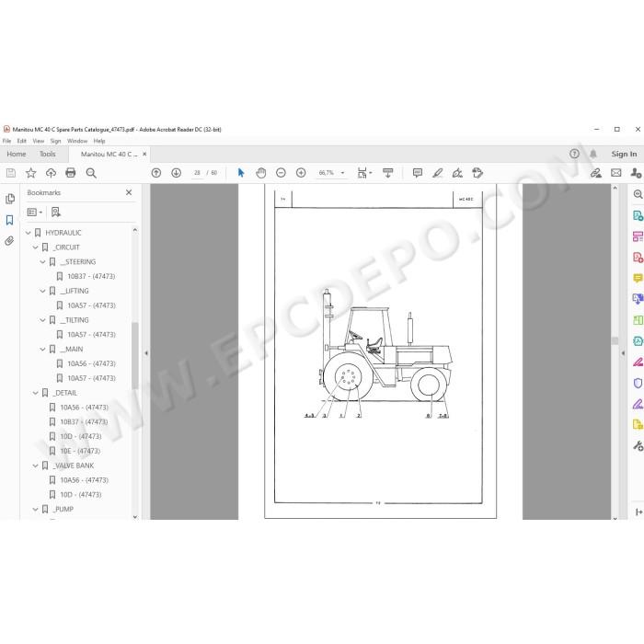Image resolution: width=644 pixels, height=644 pixels.
Task: Open the View menu
Action: tap(39, 141)
